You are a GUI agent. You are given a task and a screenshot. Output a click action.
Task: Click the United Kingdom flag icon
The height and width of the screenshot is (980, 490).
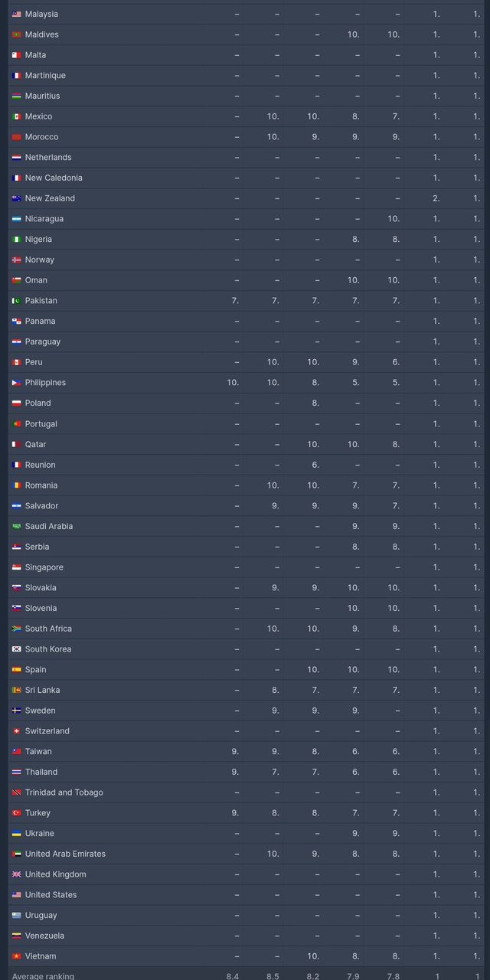click(16, 874)
